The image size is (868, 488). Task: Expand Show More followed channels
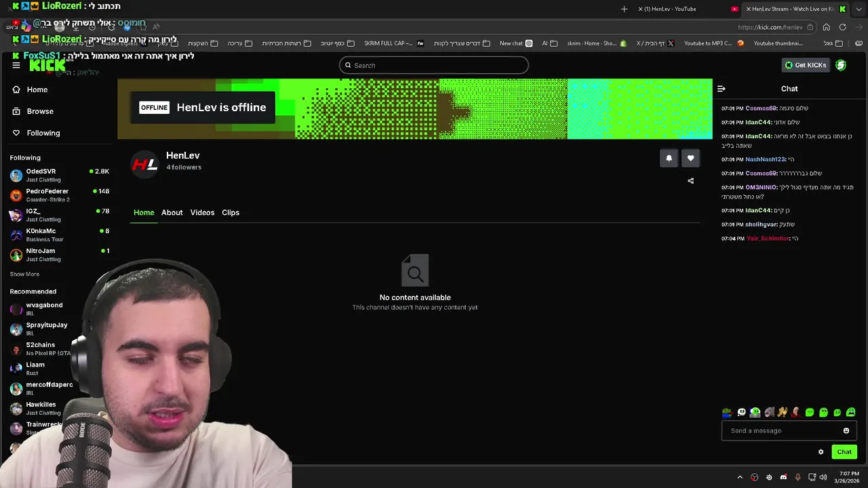24,274
